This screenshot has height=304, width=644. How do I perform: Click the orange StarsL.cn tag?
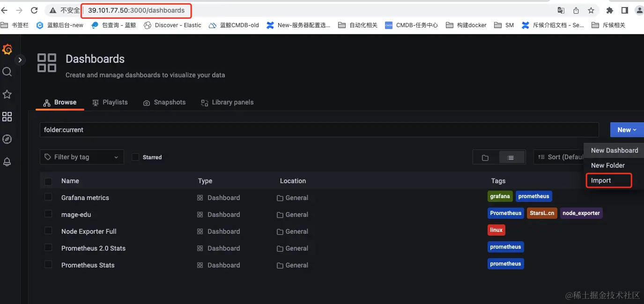542,213
